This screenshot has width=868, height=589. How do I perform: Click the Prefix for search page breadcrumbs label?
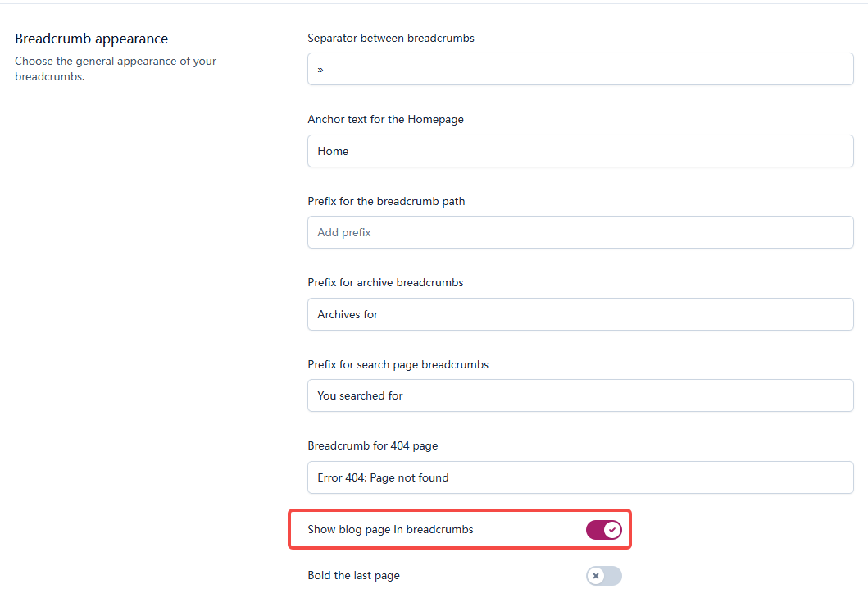pyautogui.click(x=398, y=364)
